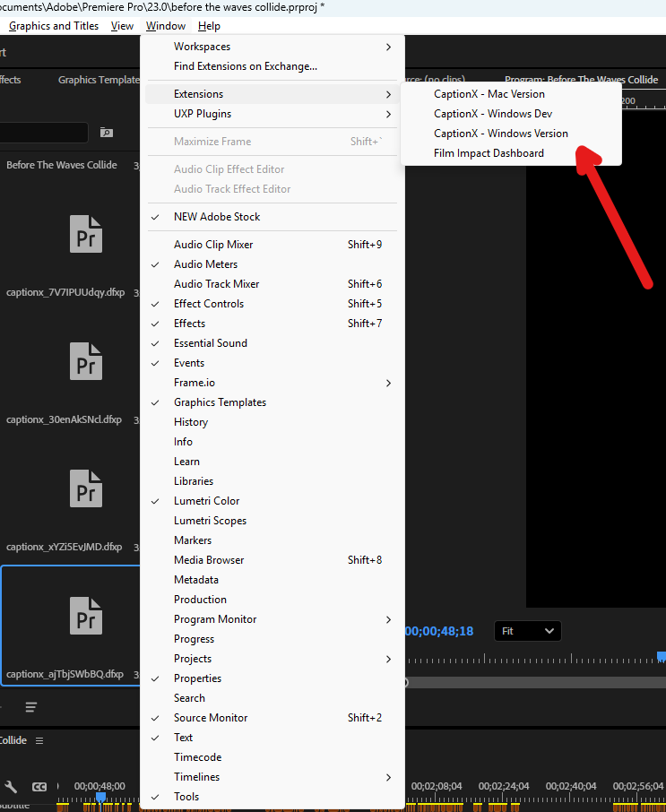Expand the Projects submenu

point(272,659)
